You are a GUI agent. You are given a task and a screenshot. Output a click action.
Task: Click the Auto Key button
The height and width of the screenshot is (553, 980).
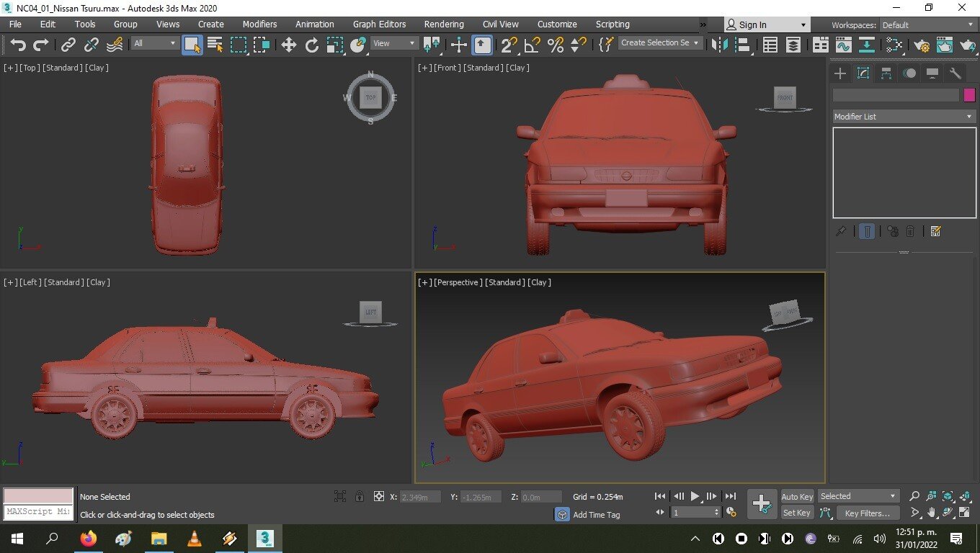pos(797,497)
